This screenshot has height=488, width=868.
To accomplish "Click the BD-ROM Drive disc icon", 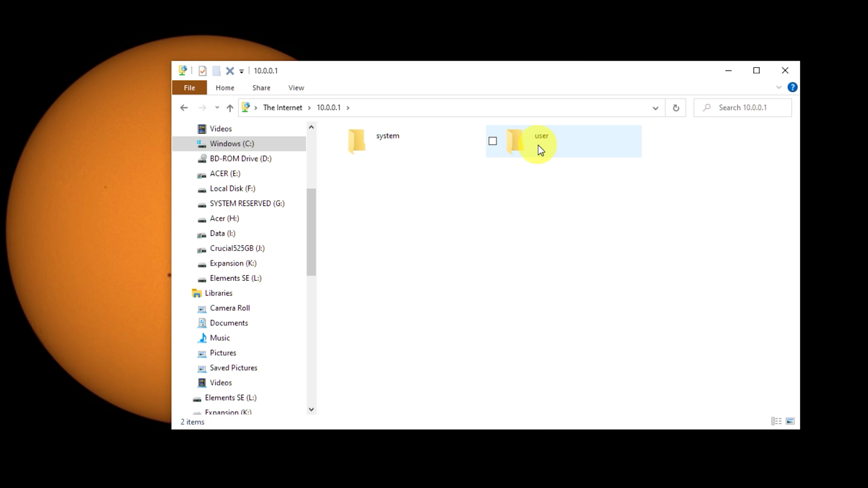I will [x=202, y=159].
